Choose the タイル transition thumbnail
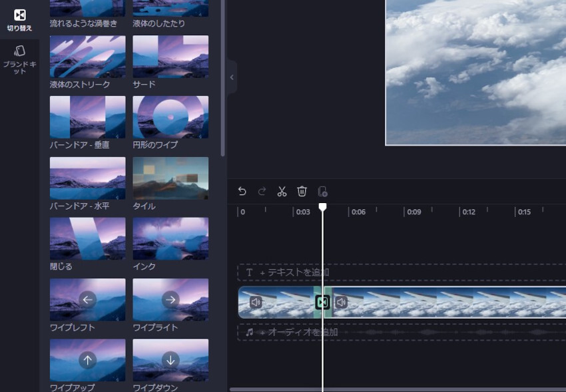This screenshot has width=566, height=392. pyautogui.click(x=170, y=178)
